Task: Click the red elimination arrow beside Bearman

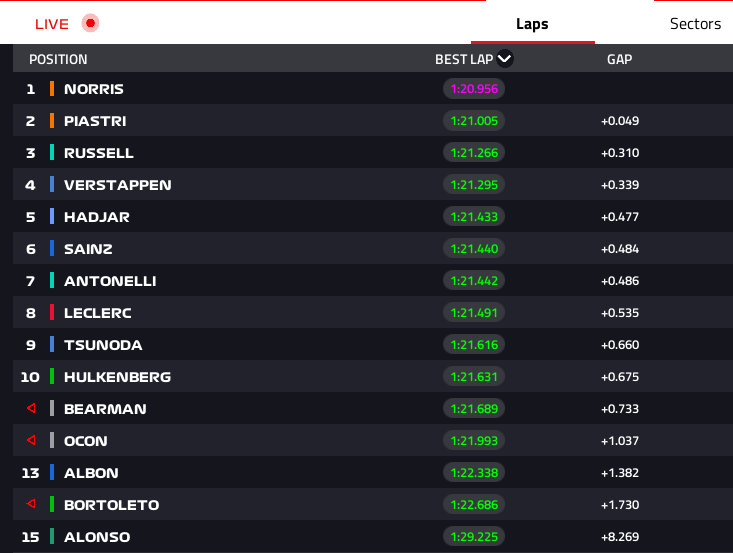Action: (x=31, y=408)
